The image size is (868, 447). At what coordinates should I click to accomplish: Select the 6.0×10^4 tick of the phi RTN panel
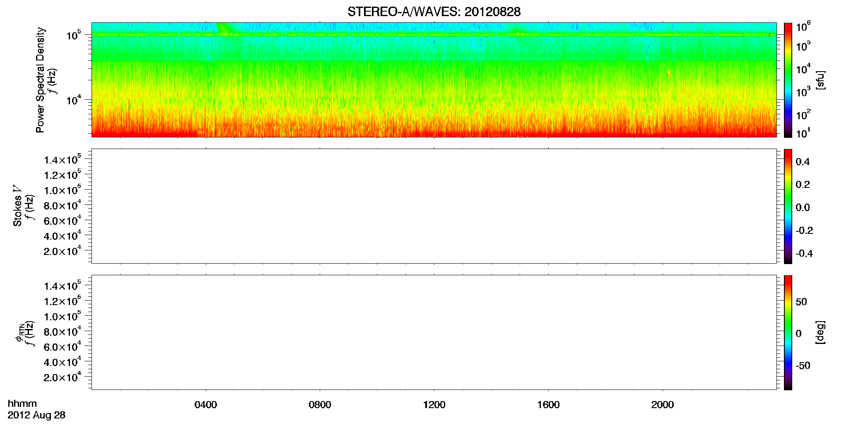63,346
